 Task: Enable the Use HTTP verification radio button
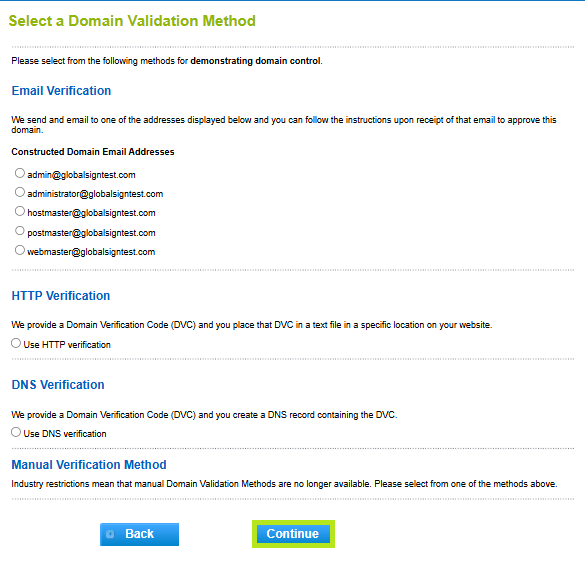(x=16, y=343)
